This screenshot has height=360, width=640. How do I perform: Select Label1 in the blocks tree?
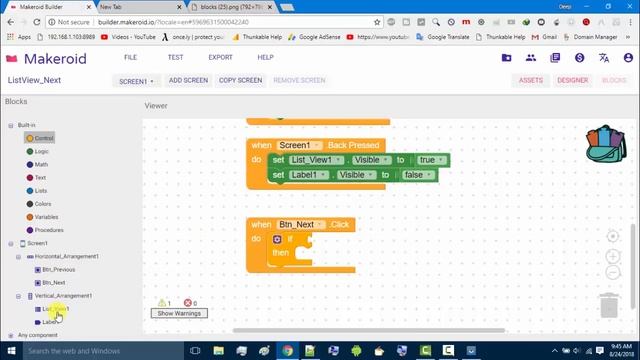[46, 322]
